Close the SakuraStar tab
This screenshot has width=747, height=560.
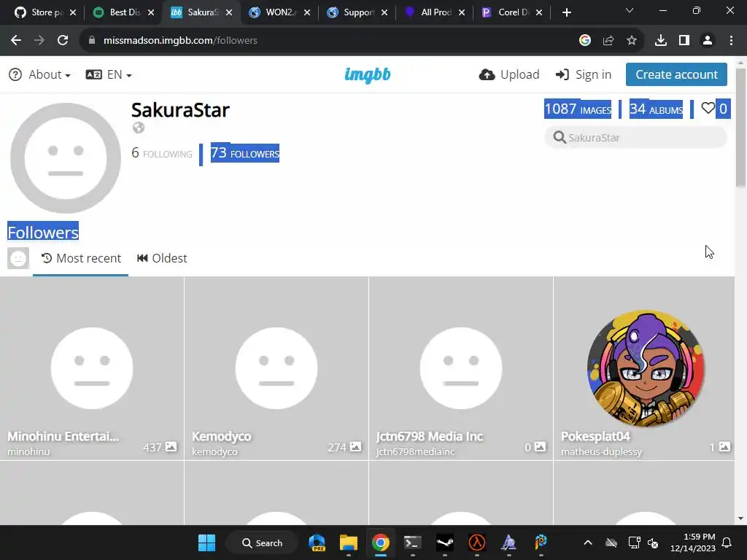(x=229, y=12)
